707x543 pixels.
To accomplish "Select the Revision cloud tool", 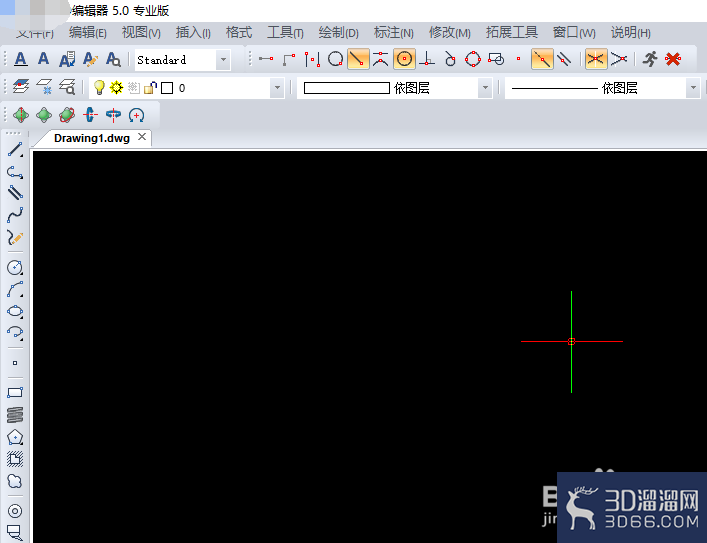I will (15, 481).
